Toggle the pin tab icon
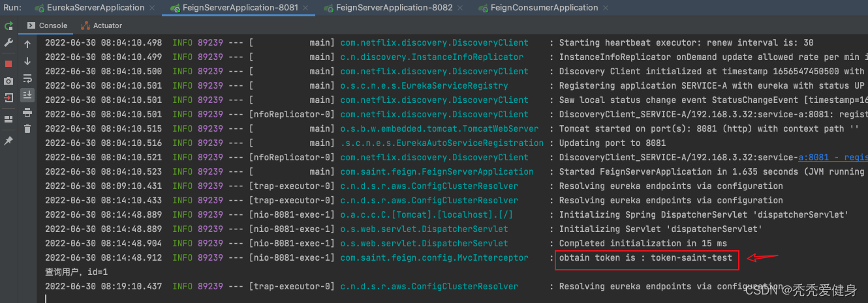Viewport: 868px width, 303px height. (8, 141)
